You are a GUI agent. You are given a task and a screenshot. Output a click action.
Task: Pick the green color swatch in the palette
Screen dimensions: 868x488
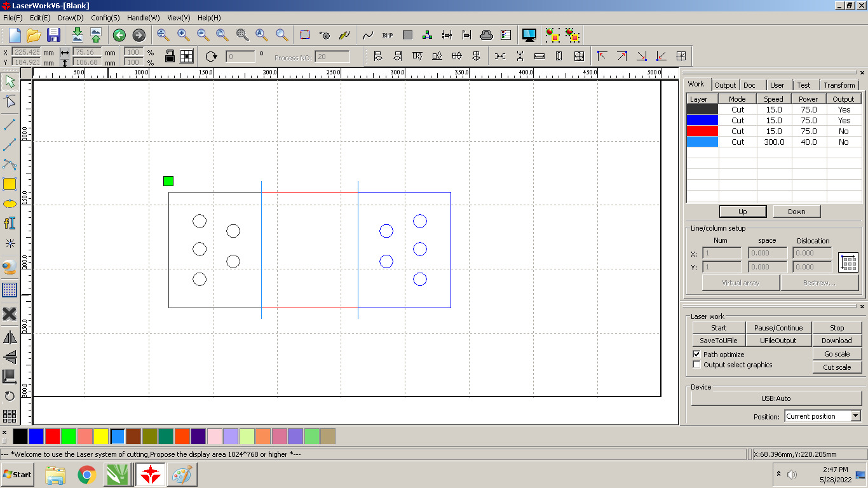69,437
